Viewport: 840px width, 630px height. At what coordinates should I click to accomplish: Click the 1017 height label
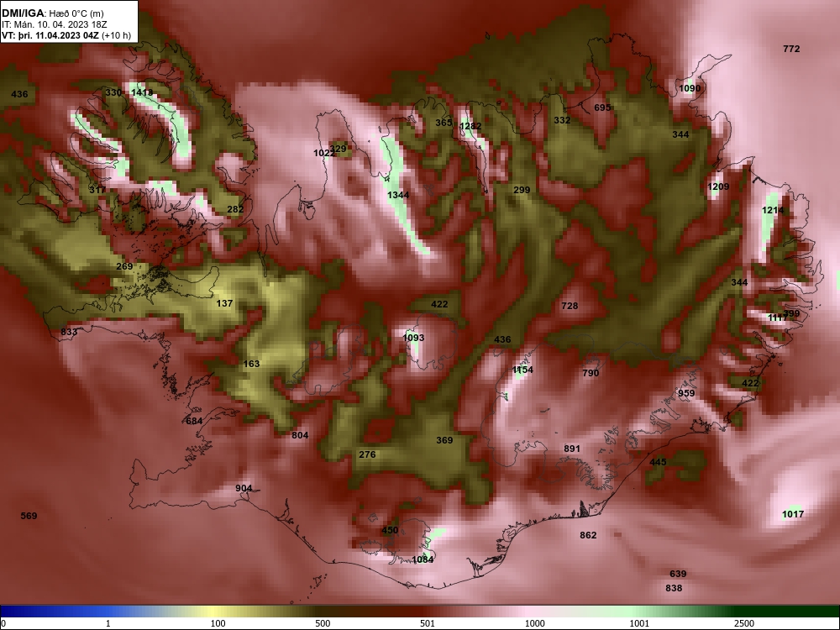coord(793,514)
